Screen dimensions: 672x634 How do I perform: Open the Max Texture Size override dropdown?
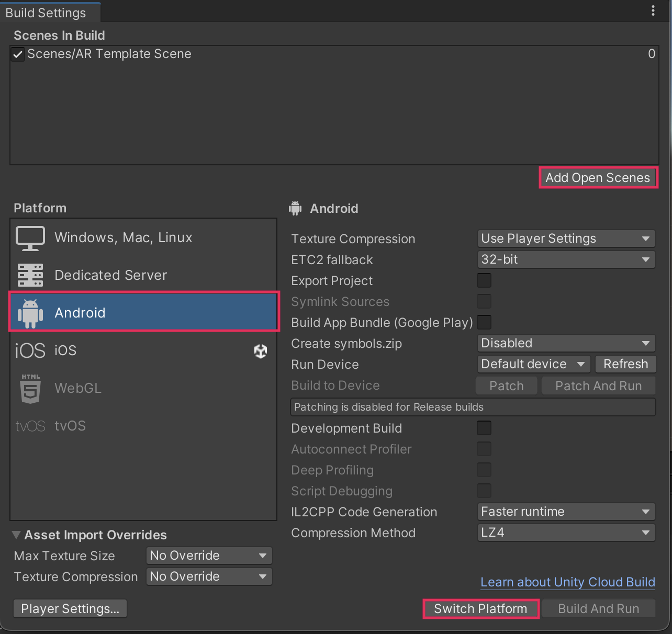click(x=209, y=556)
